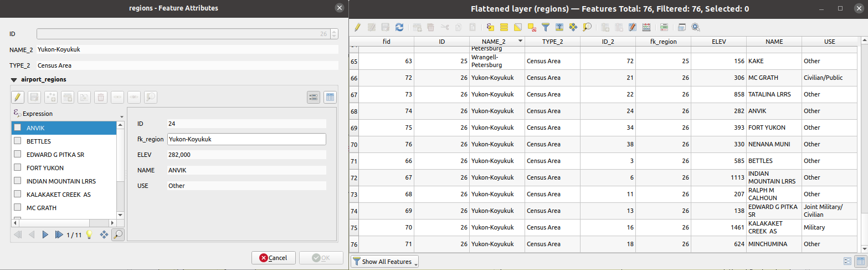Click the filter funnel icon
Image resolution: width=868 pixels, height=270 pixels.
tap(545, 27)
